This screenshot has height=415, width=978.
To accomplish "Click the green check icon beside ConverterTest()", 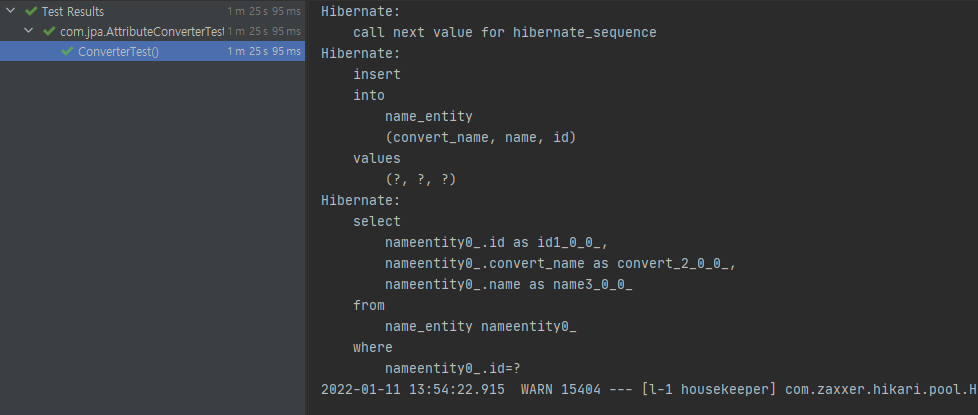I will (67, 51).
